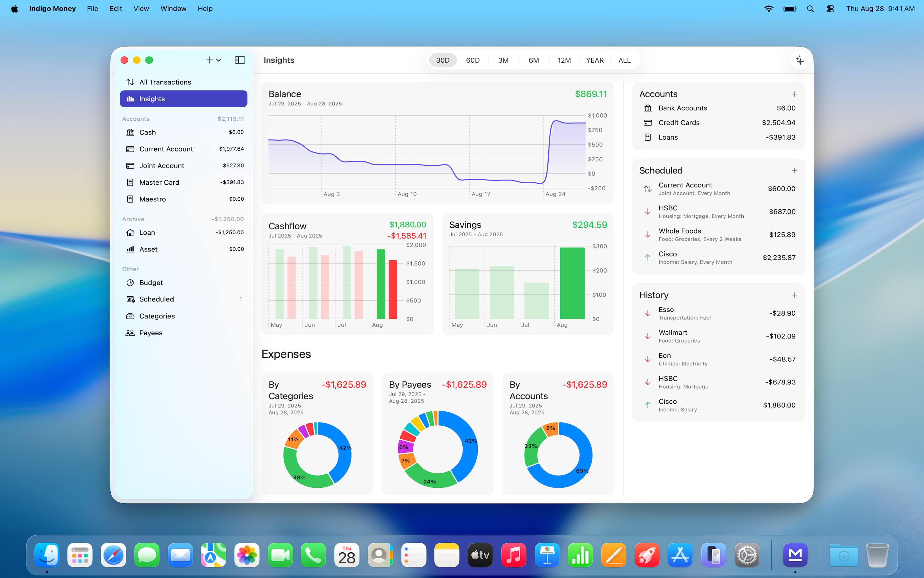Click the Master Card account icon

[x=130, y=182]
